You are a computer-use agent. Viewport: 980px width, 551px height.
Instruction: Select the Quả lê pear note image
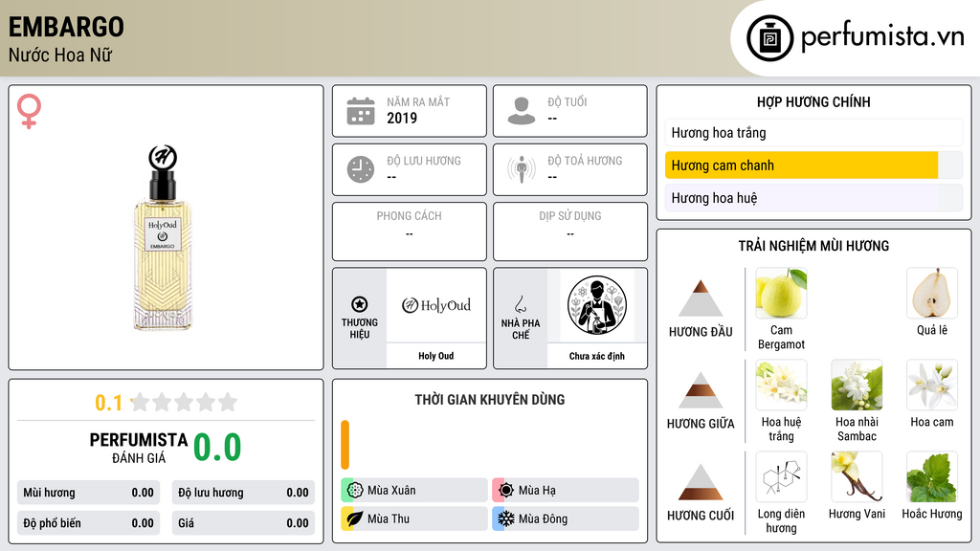click(x=932, y=293)
